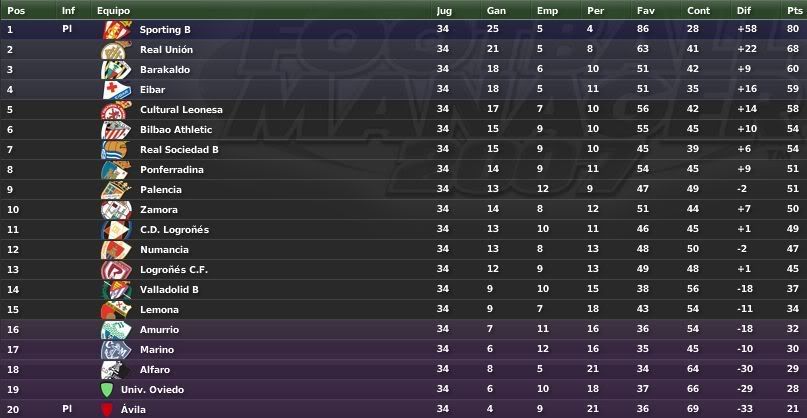The height and width of the screenshot is (418, 807).
Task: Click the Cultural Leonesa club badge
Action: [x=116, y=110]
